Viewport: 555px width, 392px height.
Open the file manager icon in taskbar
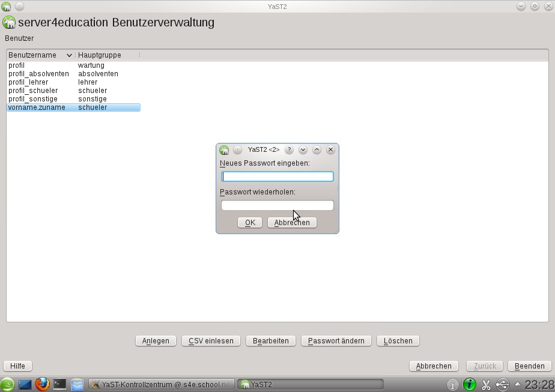(x=77, y=385)
